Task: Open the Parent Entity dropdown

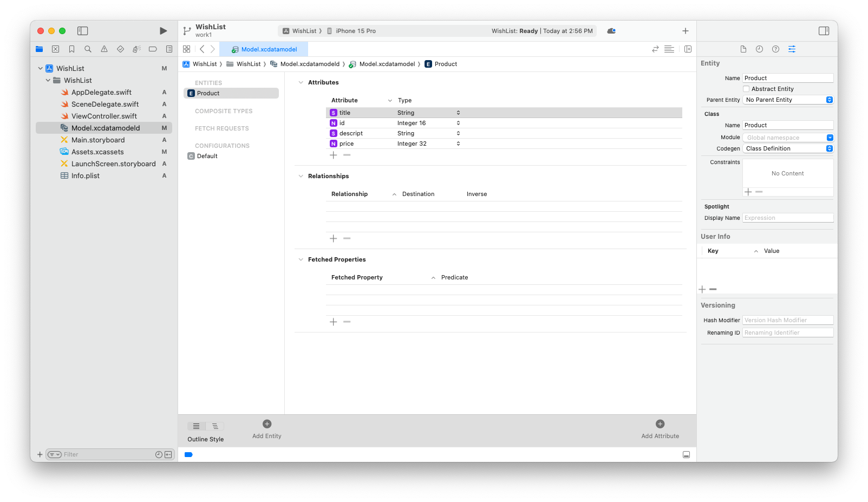Action: (x=788, y=100)
